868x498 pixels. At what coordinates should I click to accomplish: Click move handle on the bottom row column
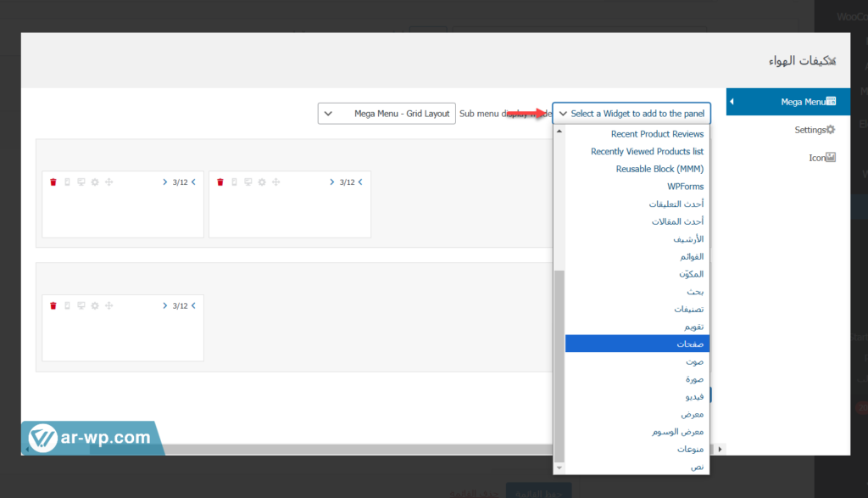click(x=108, y=305)
